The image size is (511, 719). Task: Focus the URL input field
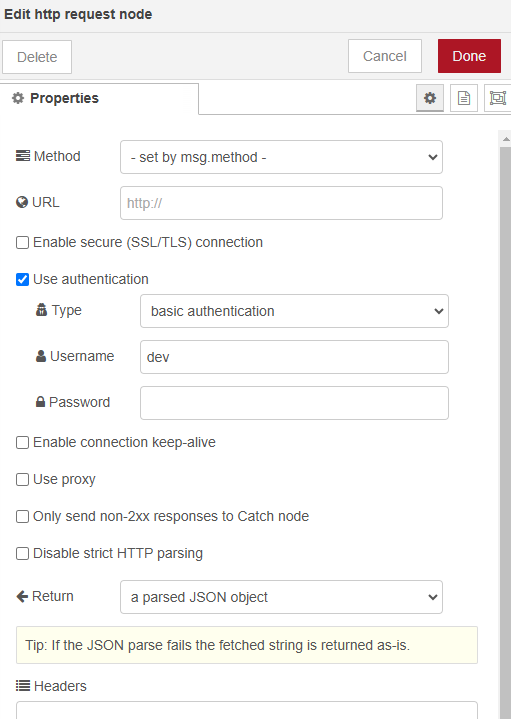coord(281,203)
